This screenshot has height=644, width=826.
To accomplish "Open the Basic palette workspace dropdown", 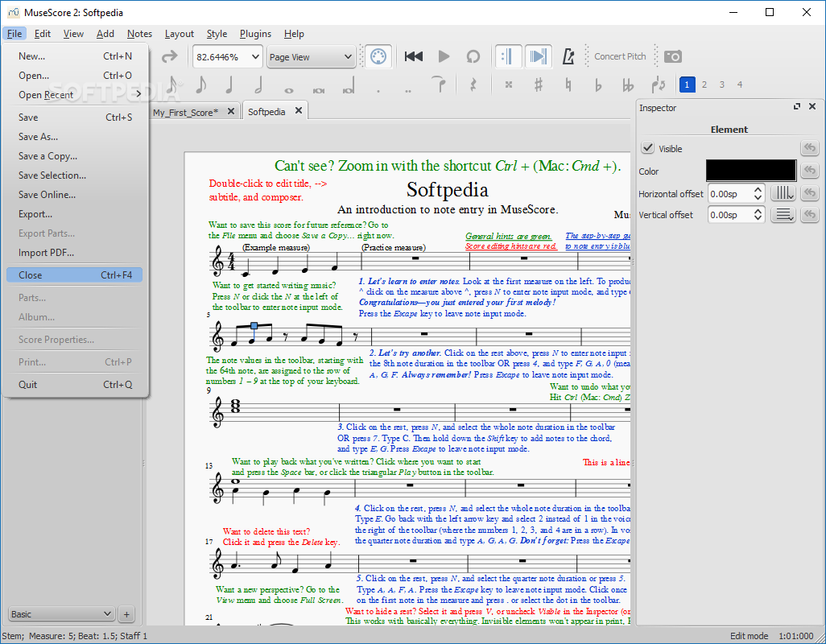I will pos(61,614).
